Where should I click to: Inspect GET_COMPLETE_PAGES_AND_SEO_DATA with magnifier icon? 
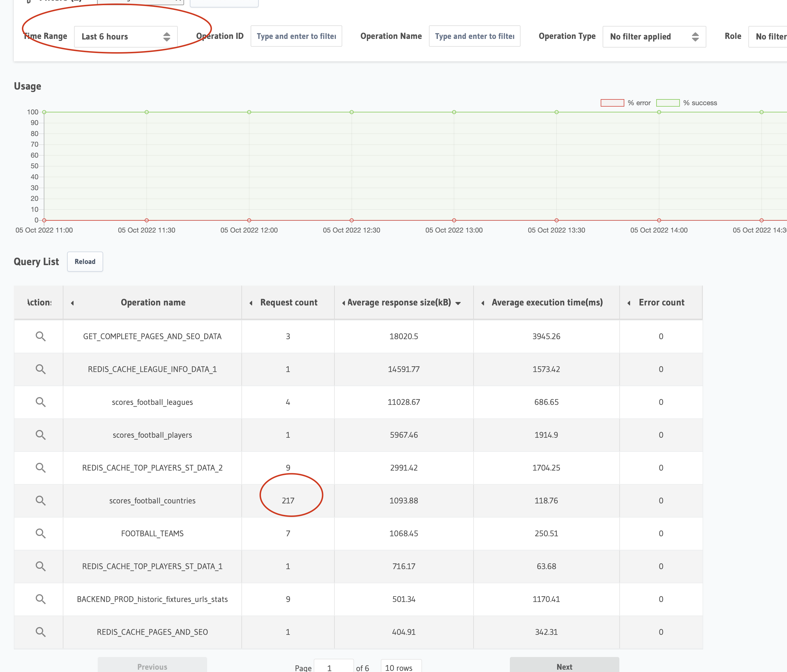click(40, 336)
